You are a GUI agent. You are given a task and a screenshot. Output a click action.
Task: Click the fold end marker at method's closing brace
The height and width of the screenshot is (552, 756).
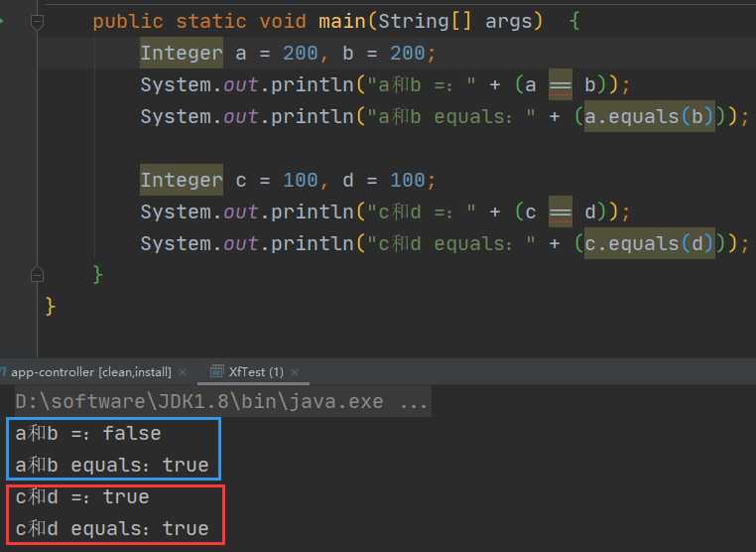pos(37,273)
